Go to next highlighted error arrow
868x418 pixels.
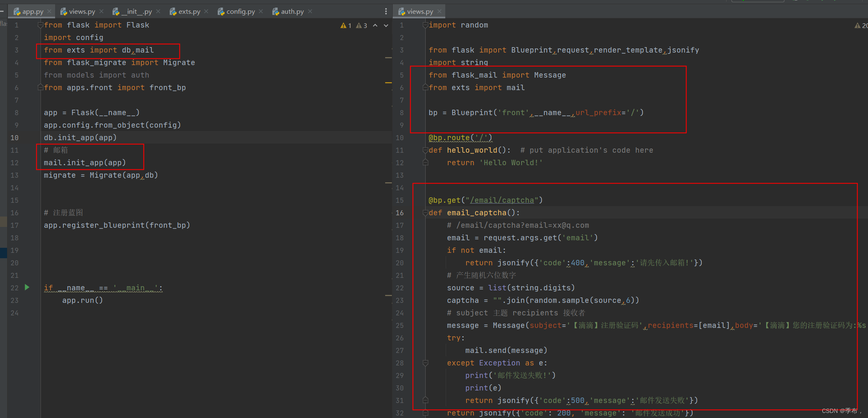pos(386,25)
